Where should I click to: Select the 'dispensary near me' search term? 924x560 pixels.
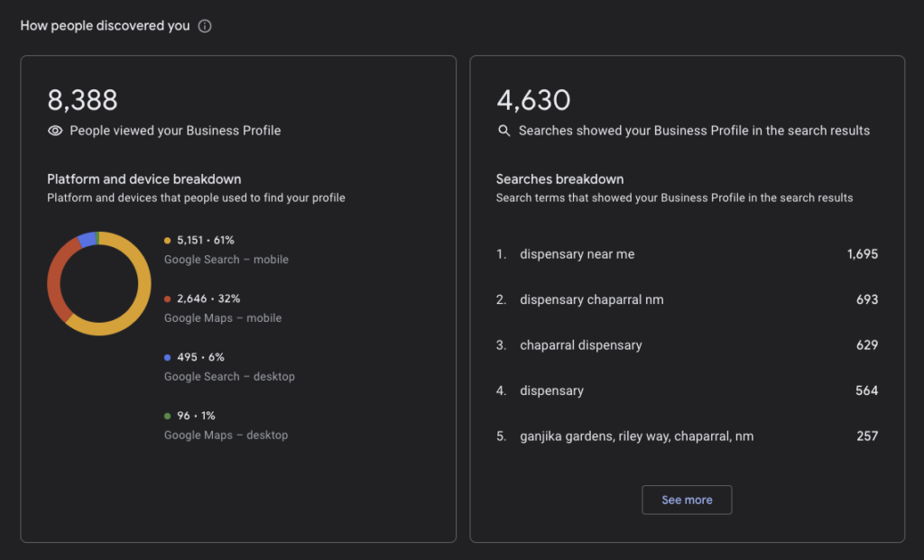577,254
